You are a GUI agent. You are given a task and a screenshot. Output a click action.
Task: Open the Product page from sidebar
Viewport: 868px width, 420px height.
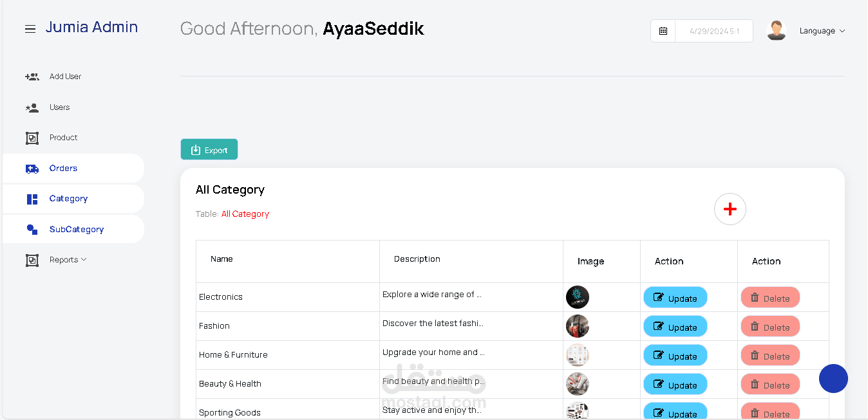coord(63,138)
